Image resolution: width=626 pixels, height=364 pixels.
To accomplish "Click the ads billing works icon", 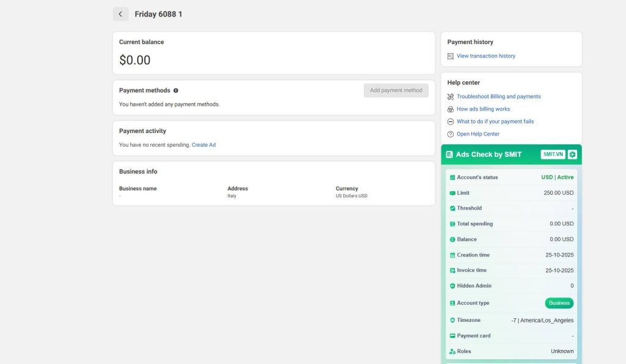I will coord(451,109).
